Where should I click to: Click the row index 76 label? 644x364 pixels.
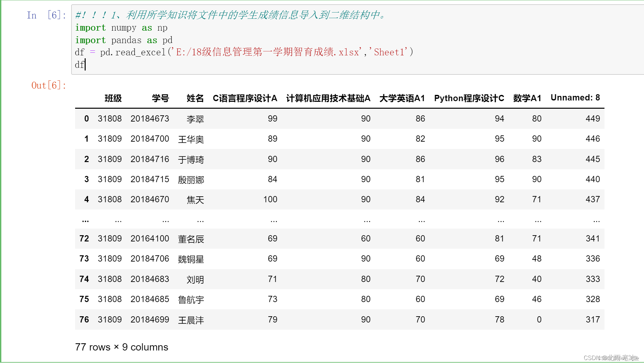[x=84, y=320]
